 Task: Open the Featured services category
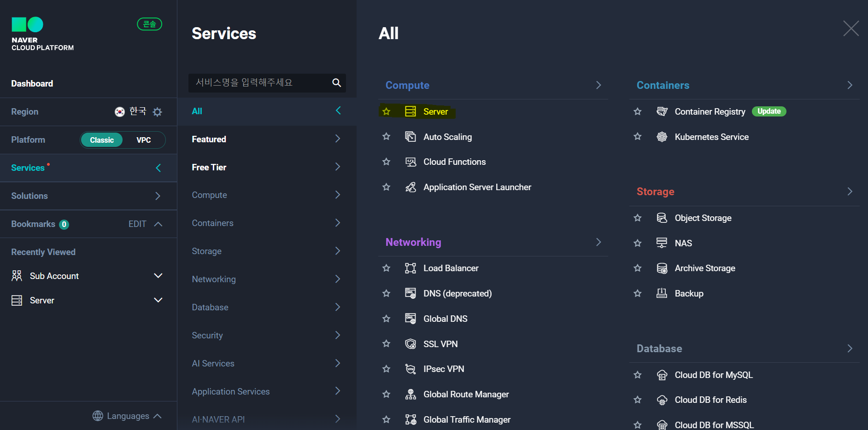[x=267, y=139]
